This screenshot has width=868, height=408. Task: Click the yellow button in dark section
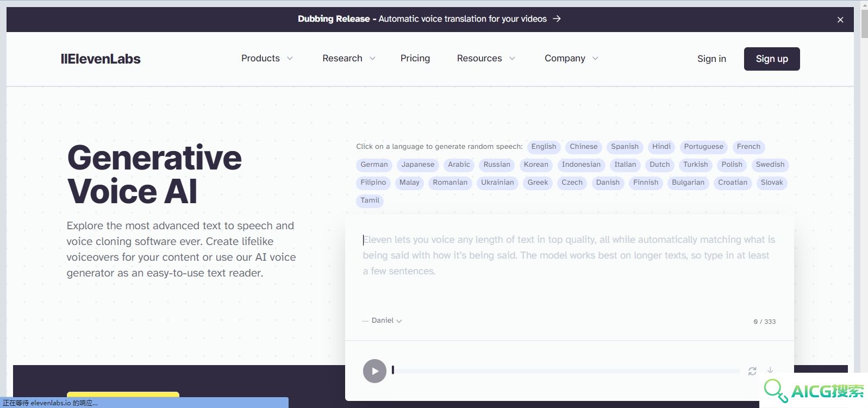tap(123, 395)
